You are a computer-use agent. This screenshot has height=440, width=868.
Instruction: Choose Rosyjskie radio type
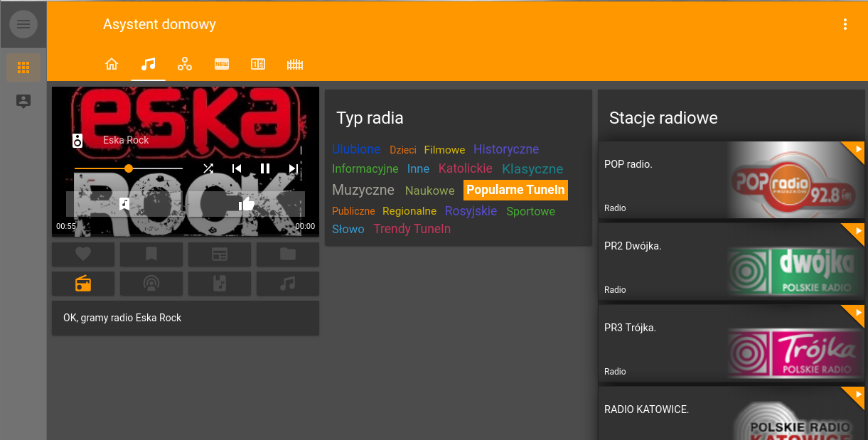click(471, 211)
